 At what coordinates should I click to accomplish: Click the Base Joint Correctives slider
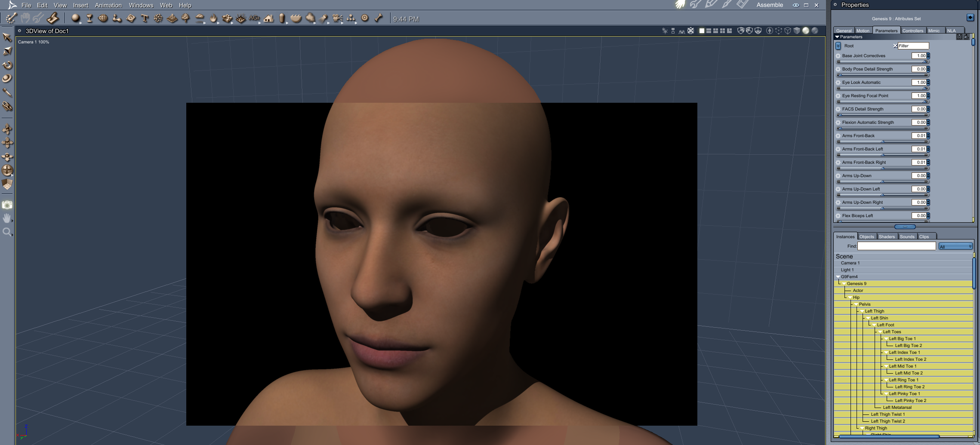pos(882,61)
